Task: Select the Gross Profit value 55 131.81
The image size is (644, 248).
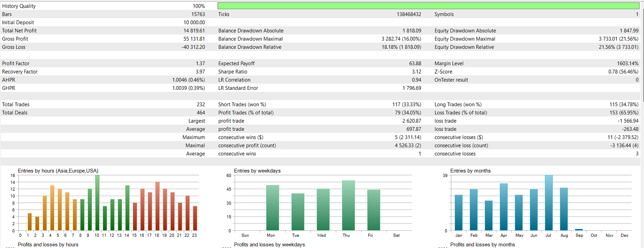Action: click(194, 39)
